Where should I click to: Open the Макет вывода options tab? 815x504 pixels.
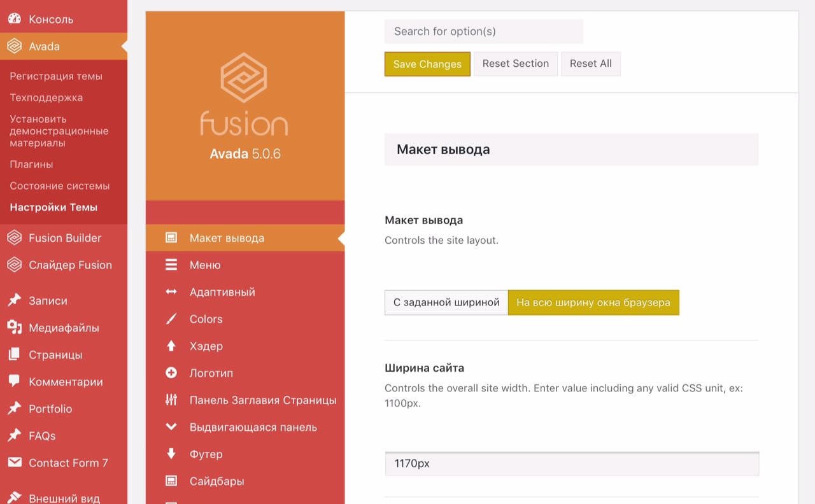click(245, 238)
